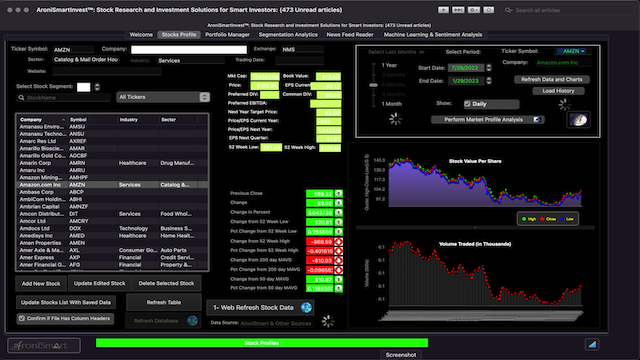The height and width of the screenshot is (360, 640).
Task: Click up-arrow icon beside Pct Change from 50 day MAVG
Action: [x=339, y=288]
